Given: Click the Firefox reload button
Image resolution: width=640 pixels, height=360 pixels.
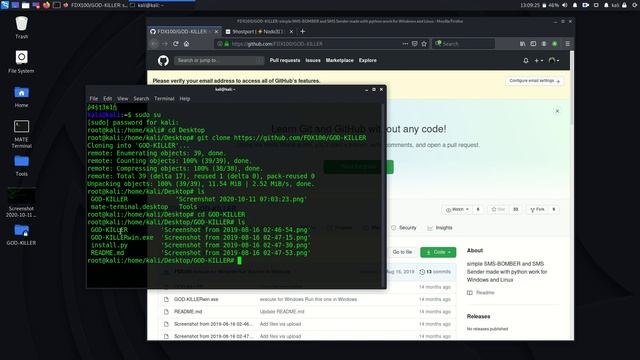Looking at the screenshot, I should pyautogui.click(x=176, y=44).
